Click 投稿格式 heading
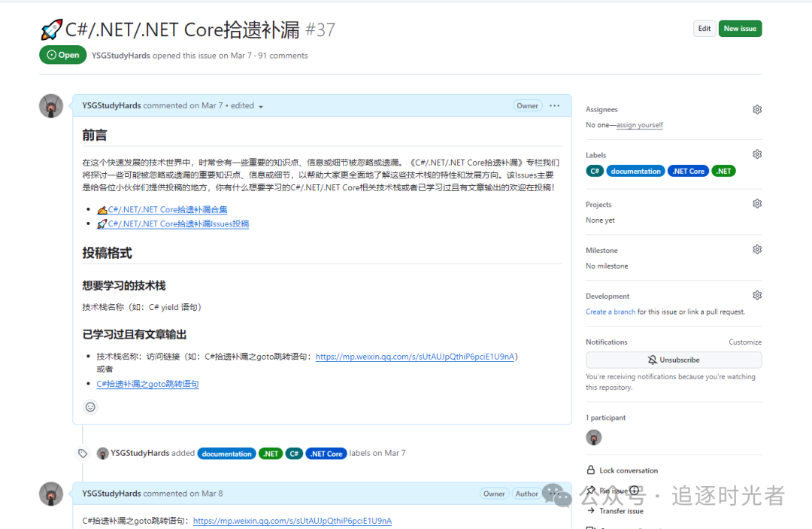This screenshot has width=812, height=529. [x=108, y=253]
